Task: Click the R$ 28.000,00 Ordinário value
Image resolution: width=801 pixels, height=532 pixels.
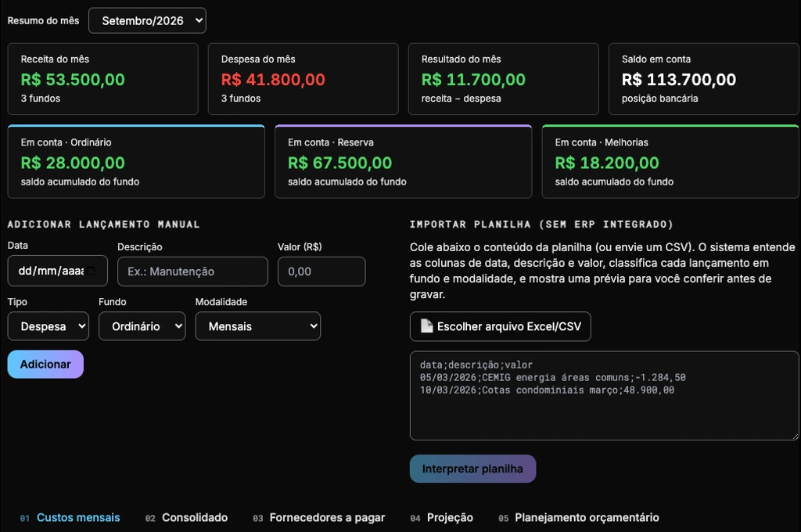Action: [x=73, y=163]
